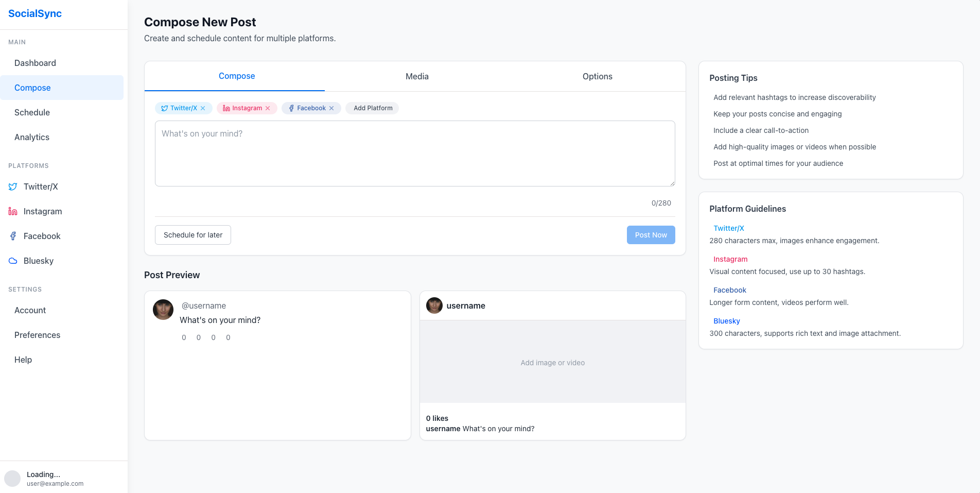Screen dimensions: 980x493
Task: Click the Instagram icon in the Platforms sidebar
Action: 12,211
